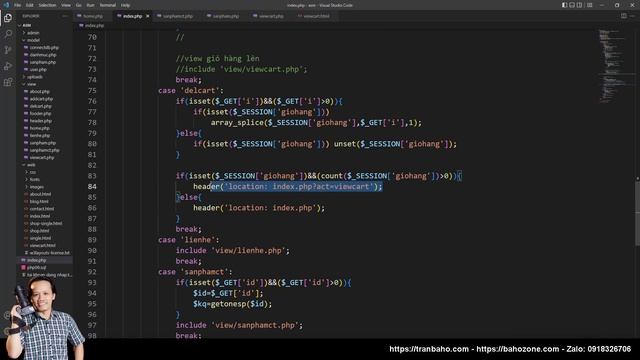The height and width of the screenshot is (360, 640).
Task: Close the index.php editor tab
Action: (147, 16)
